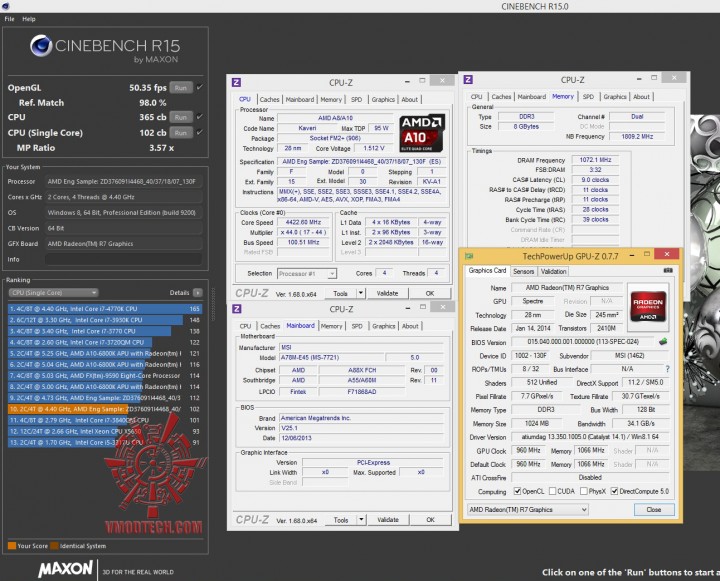
Task: Toggle the DirectCompute 5.0 checkbox
Action: click(x=614, y=491)
